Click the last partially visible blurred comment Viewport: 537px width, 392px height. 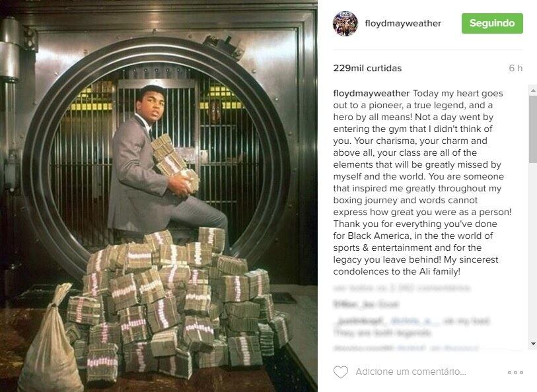[x=406, y=348]
